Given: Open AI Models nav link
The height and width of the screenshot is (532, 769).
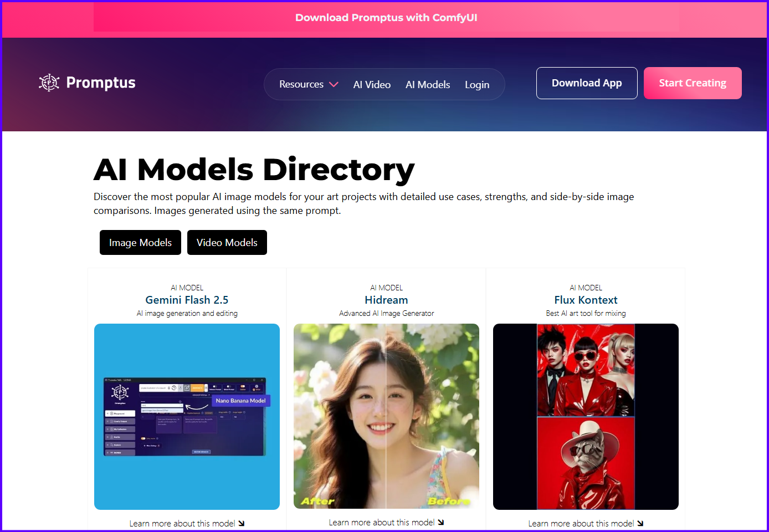Looking at the screenshot, I should (x=428, y=85).
